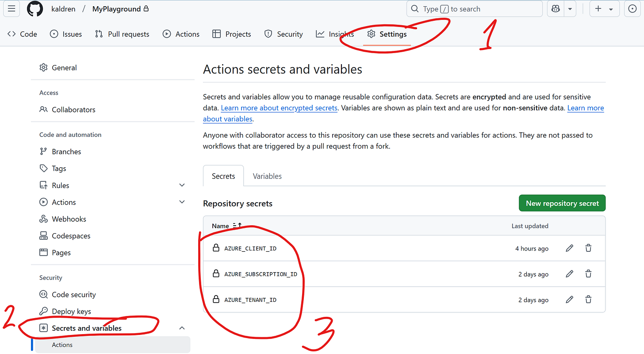Screen dimensions: 644x354
Task: Click the Deploy keys key icon
Action: pyautogui.click(x=43, y=311)
